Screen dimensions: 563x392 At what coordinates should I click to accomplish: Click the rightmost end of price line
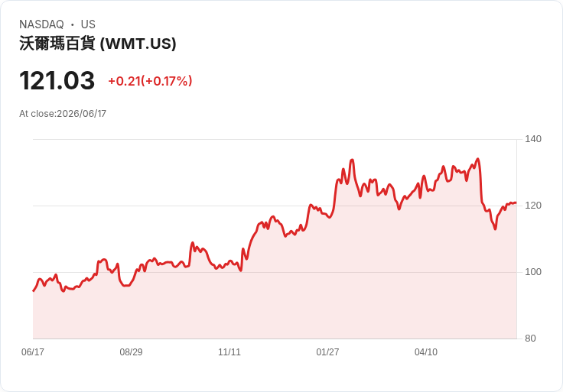(x=516, y=202)
